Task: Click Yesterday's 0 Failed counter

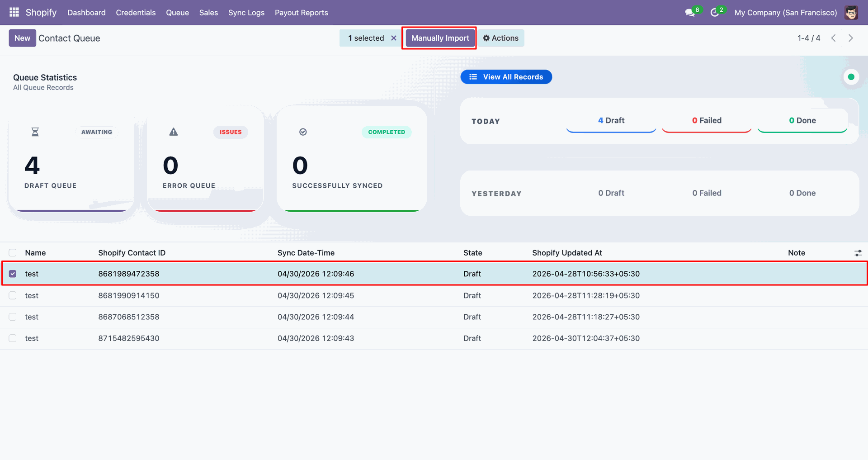Action: [x=707, y=193]
